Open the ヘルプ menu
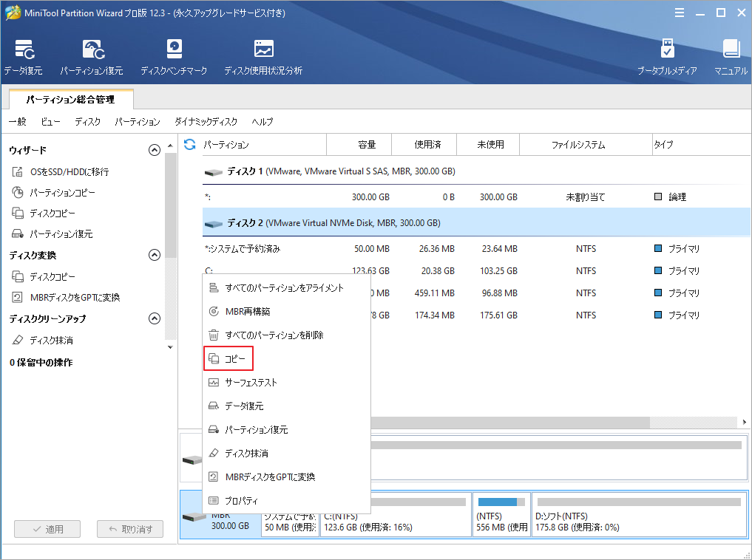Image resolution: width=752 pixels, height=560 pixels. 262,122
